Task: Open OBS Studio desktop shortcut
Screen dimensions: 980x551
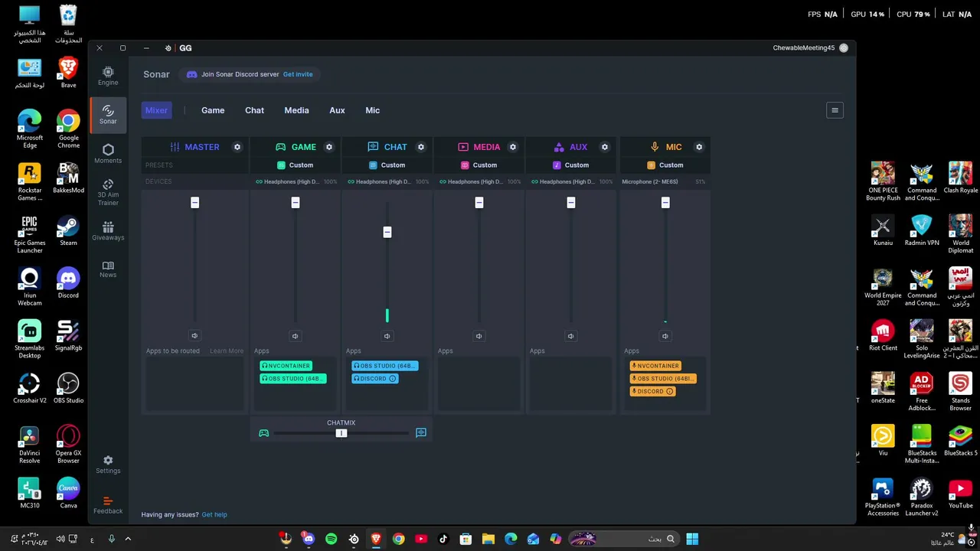Action: point(68,387)
